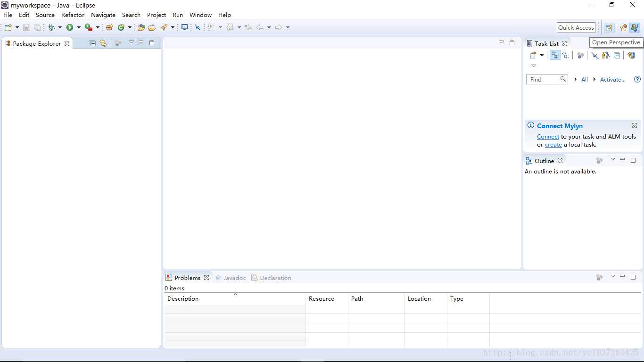Image resolution: width=644 pixels, height=362 pixels.
Task: Toggle Scheduled presentation in Task List
Action: click(x=566, y=55)
